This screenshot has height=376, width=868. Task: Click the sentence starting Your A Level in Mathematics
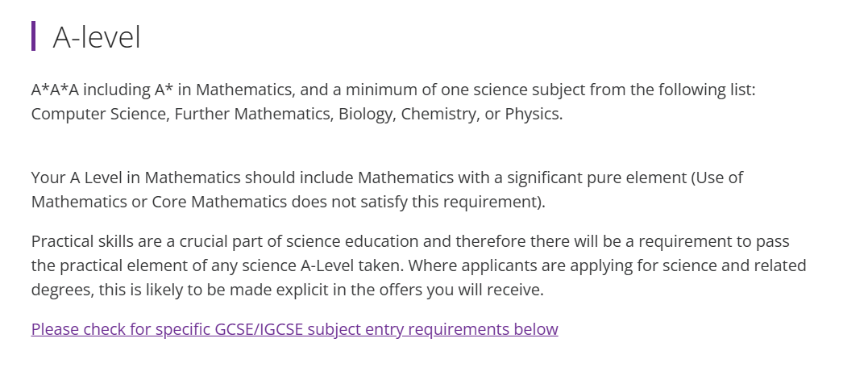click(x=387, y=190)
